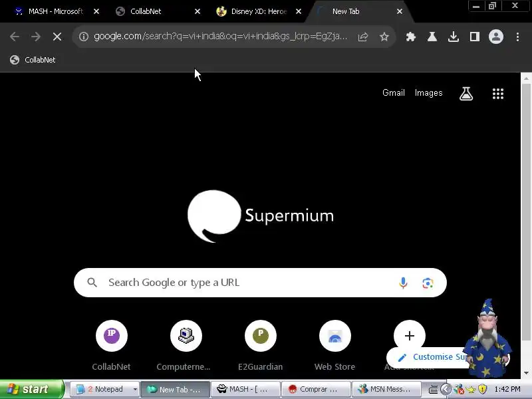The height and width of the screenshot is (399, 532).
Task: Click the keyboard icon in system tray
Action: click(434, 390)
